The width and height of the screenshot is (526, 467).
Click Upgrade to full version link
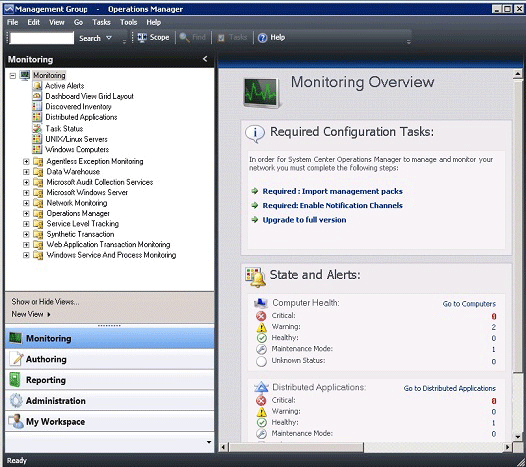pos(304,220)
